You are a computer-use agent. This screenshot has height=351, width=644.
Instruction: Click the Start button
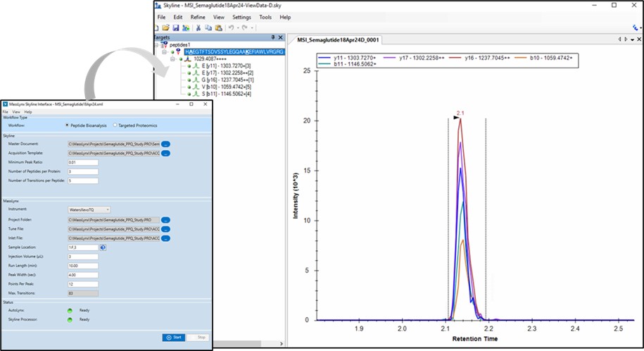pyautogui.click(x=173, y=338)
